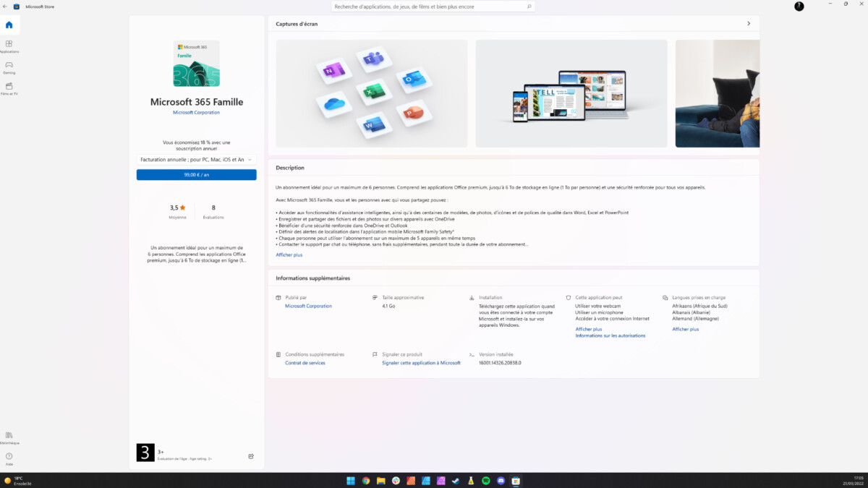Open Microsoft Corporation link under Publié par

click(308, 306)
